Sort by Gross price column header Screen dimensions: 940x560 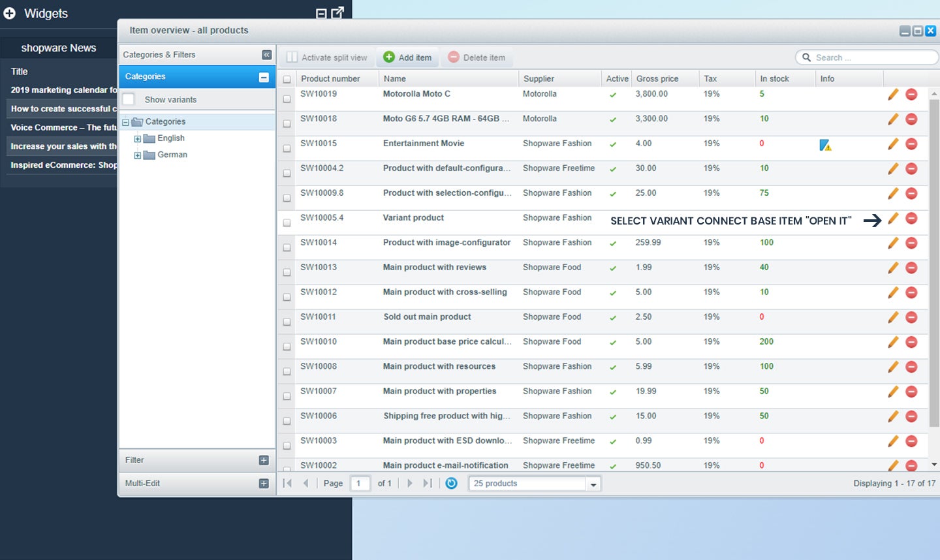pyautogui.click(x=657, y=78)
